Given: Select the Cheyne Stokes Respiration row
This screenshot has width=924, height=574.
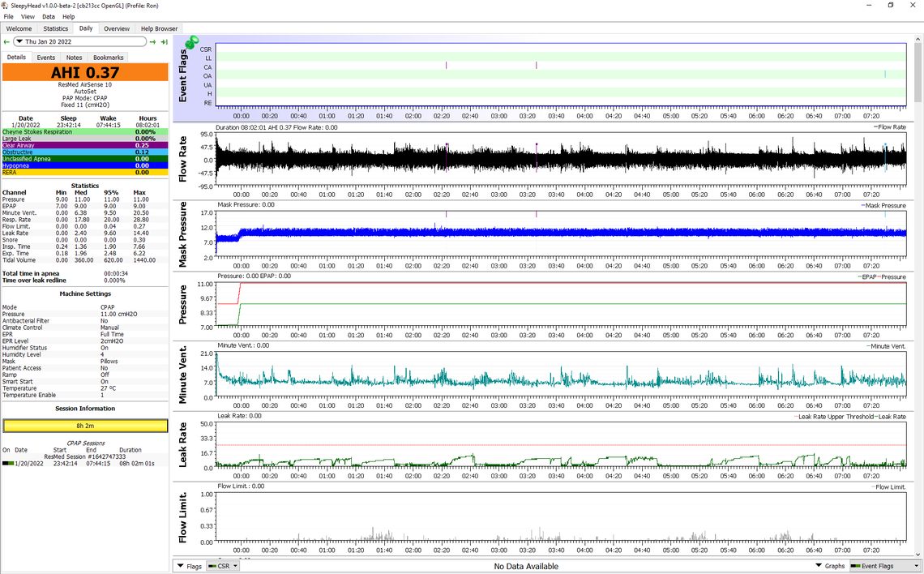Looking at the screenshot, I should click(x=85, y=132).
